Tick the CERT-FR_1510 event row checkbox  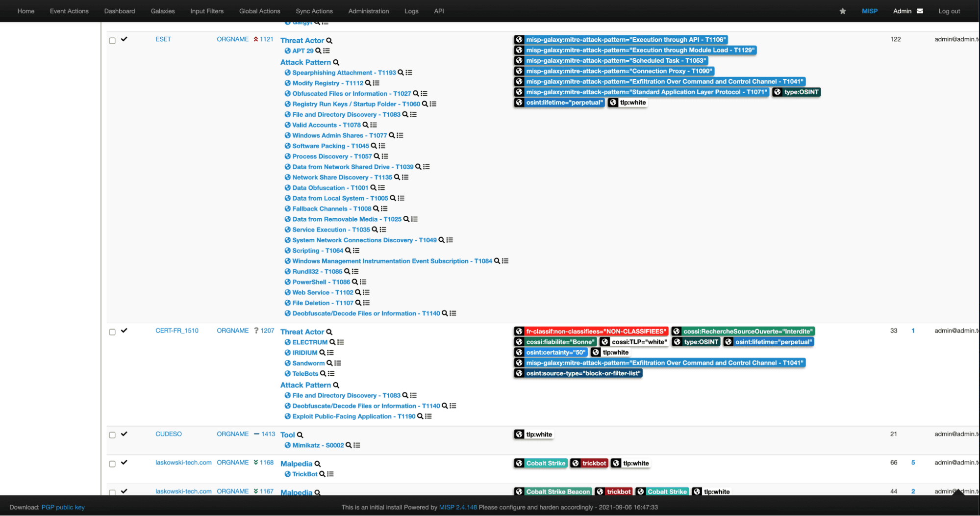pos(112,332)
